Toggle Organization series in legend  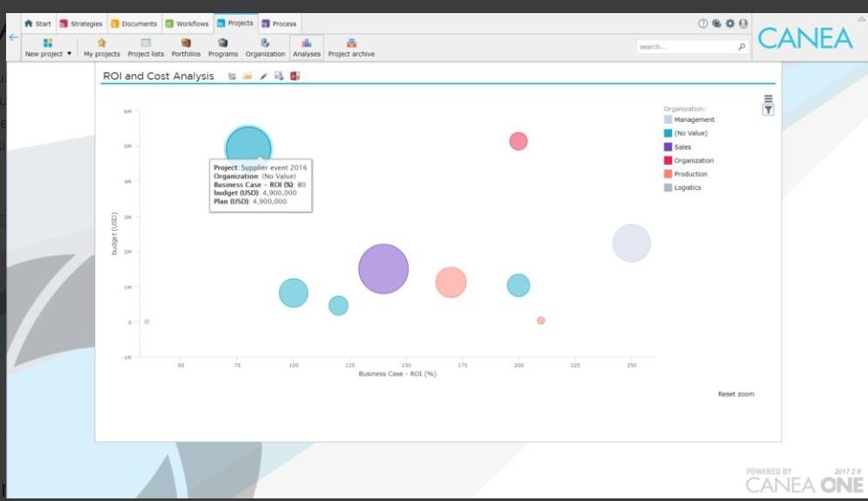[x=689, y=160]
